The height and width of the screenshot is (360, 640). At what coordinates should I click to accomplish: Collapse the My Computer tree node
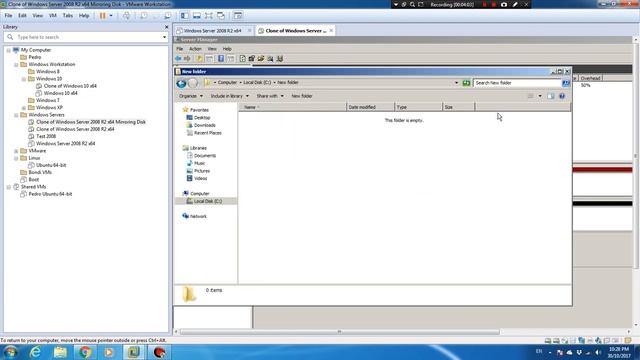[9, 50]
